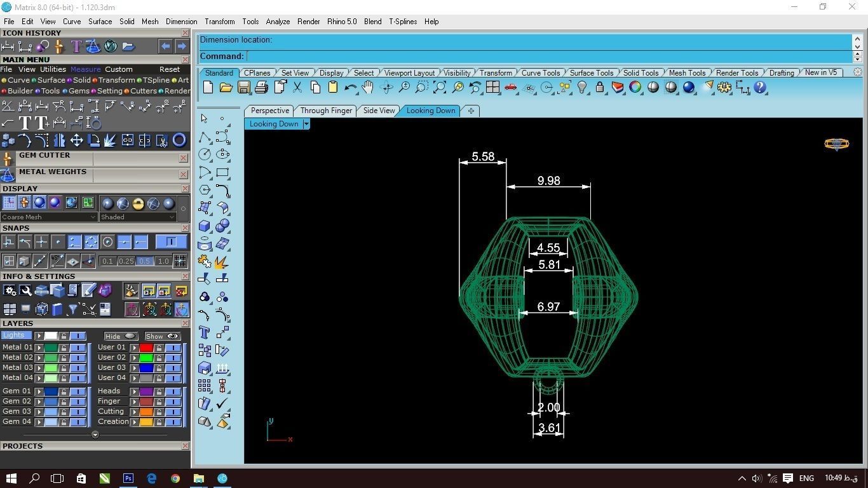Screen dimensions: 868x488
Task: Click the color wheel icon in toolbar
Action: coord(635,88)
